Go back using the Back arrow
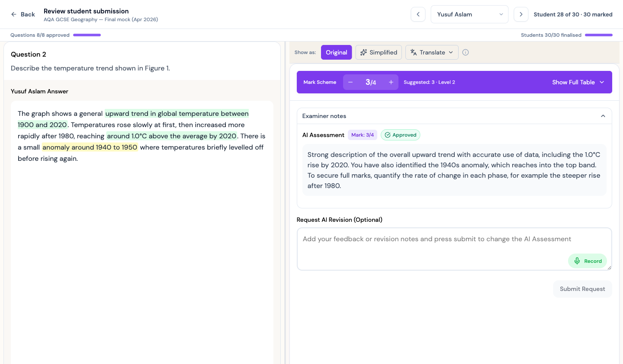The width and height of the screenshot is (623, 364). [x=22, y=14]
